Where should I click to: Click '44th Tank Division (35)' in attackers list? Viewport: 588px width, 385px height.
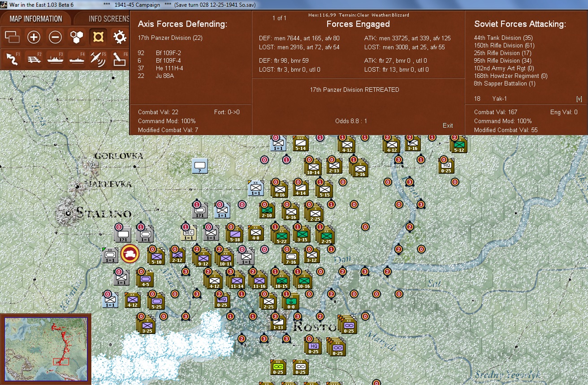click(503, 38)
